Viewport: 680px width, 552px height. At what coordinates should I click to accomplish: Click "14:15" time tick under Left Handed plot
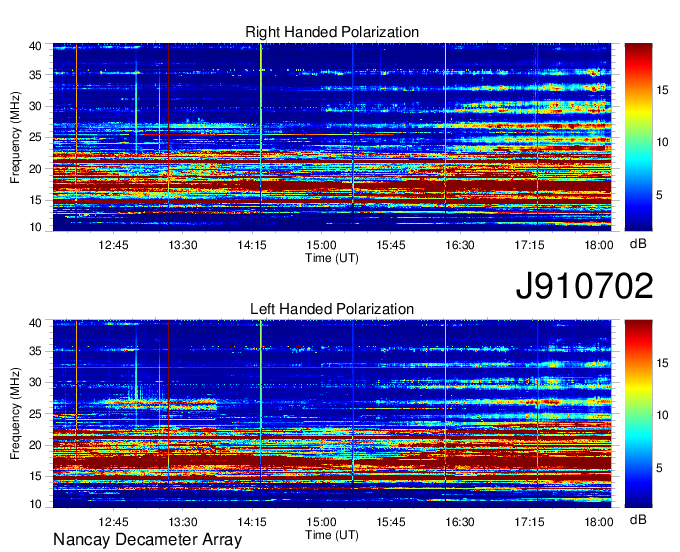point(252,522)
